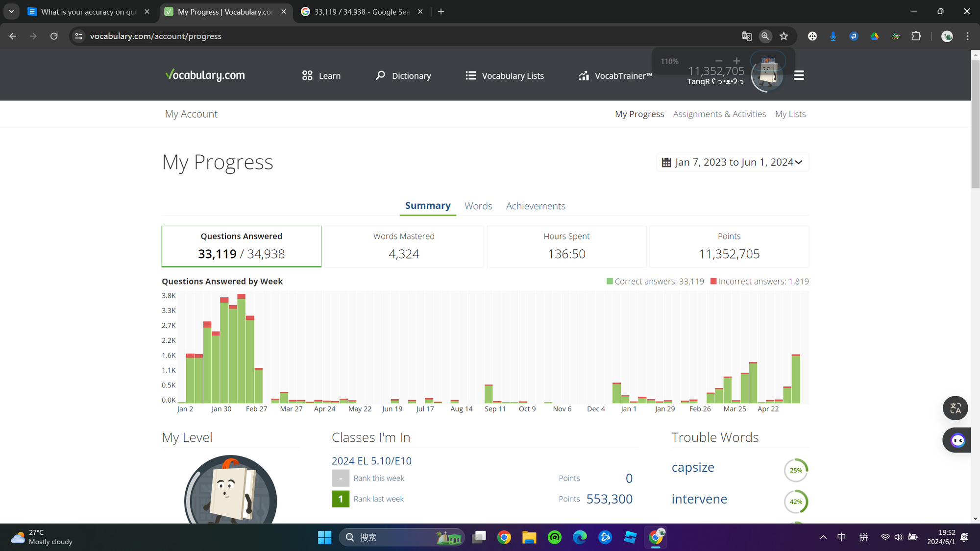This screenshot has width=980, height=551.
Task: Open the weather widget
Action: tap(42, 537)
